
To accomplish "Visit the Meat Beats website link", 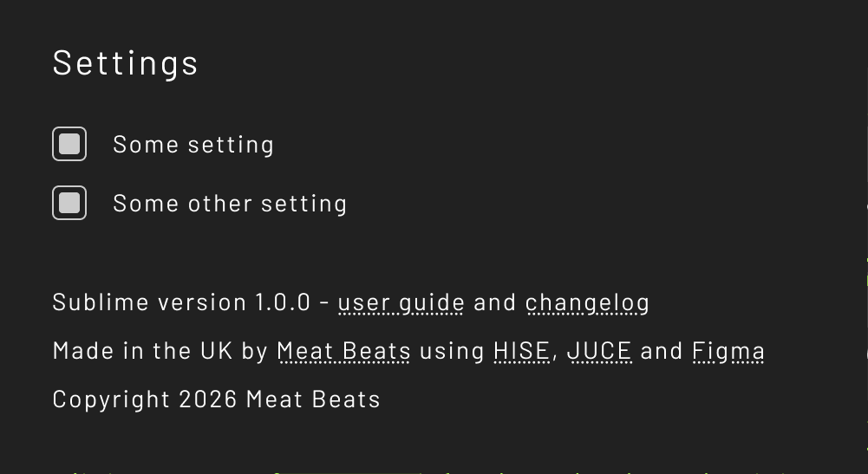I will 343,351.
